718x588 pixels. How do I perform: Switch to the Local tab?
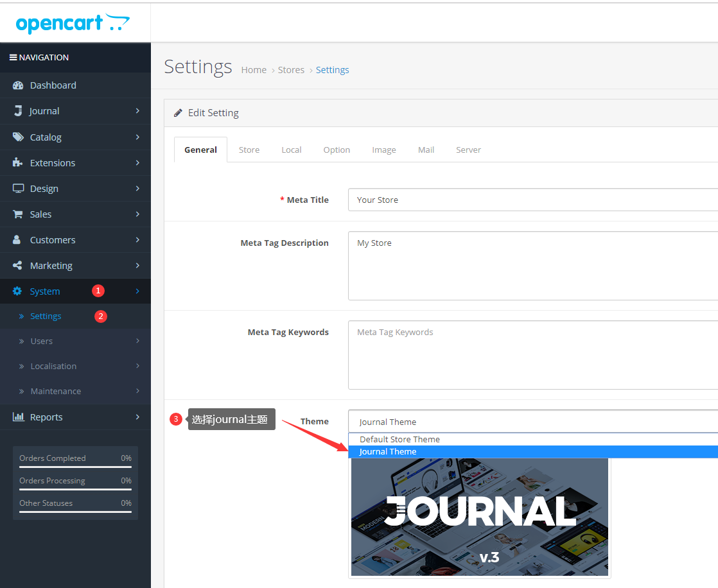[291, 150]
